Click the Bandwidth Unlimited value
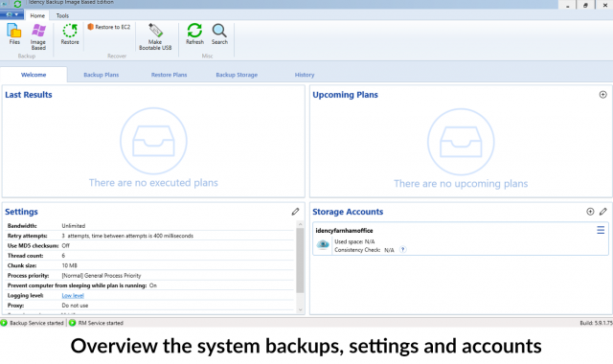 74,226
